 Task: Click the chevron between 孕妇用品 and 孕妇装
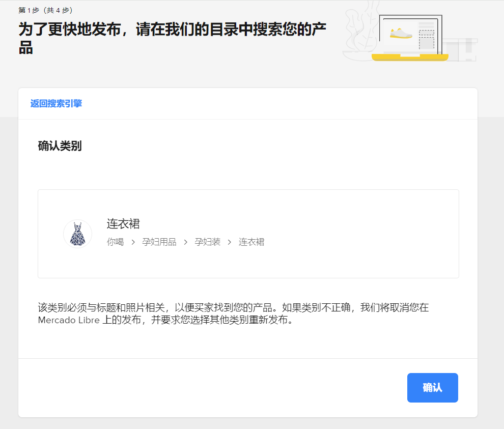pyautogui.click(x=185, y=242)
